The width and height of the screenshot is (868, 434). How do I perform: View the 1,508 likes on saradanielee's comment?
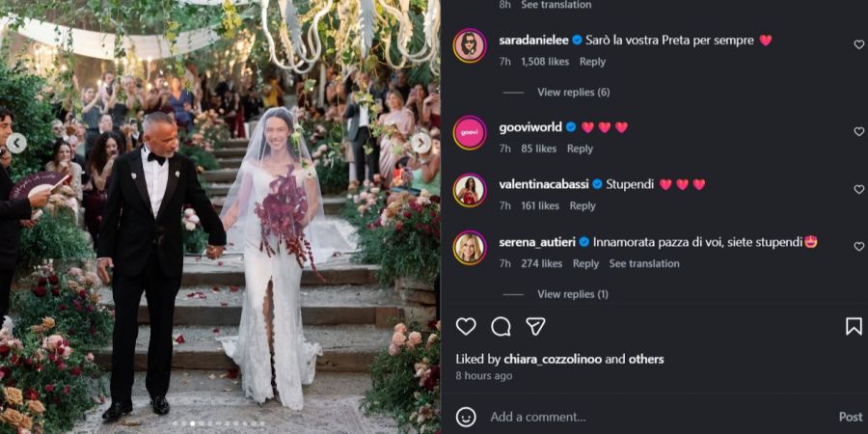545,62
